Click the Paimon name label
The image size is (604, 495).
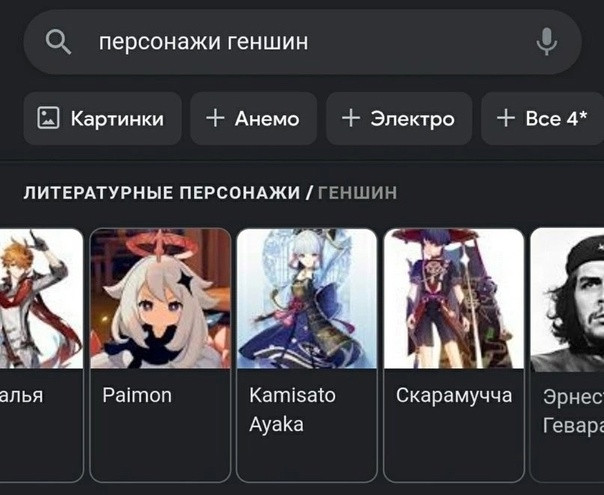[137, 396]
